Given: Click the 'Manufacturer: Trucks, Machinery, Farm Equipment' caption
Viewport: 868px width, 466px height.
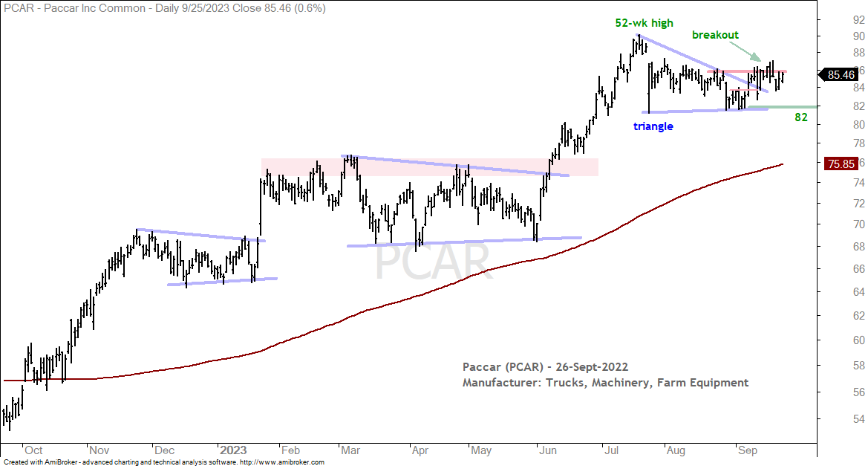Looking at the screenshot, I should [606, 382].
